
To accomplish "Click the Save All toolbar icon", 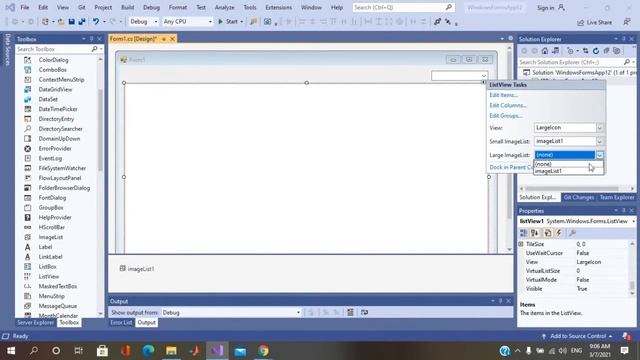I will [x=82, y=22].
